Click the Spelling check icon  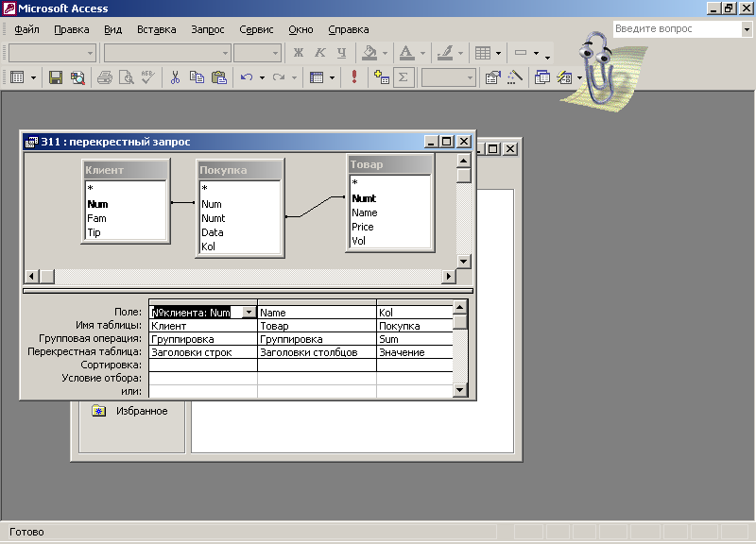pyautogui.click(x=148, y=77)
